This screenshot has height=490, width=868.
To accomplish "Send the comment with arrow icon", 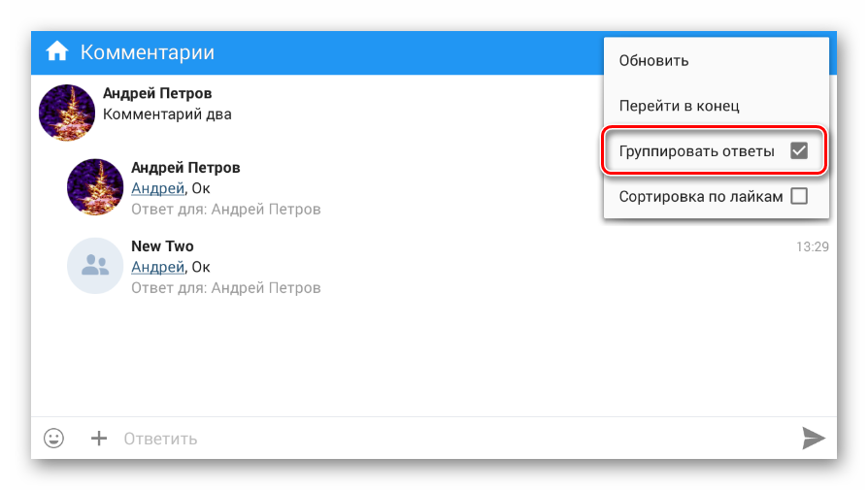I will 813,439.
